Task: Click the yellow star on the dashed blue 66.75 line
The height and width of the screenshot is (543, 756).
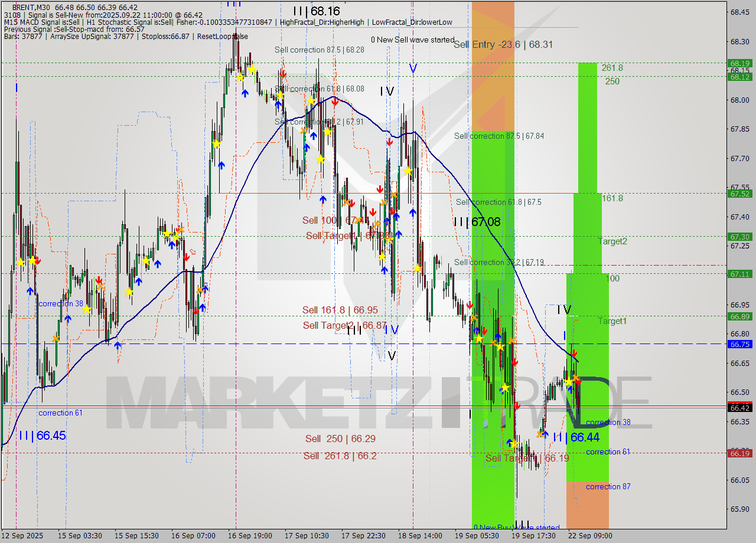Action: (x=479, y=339)
